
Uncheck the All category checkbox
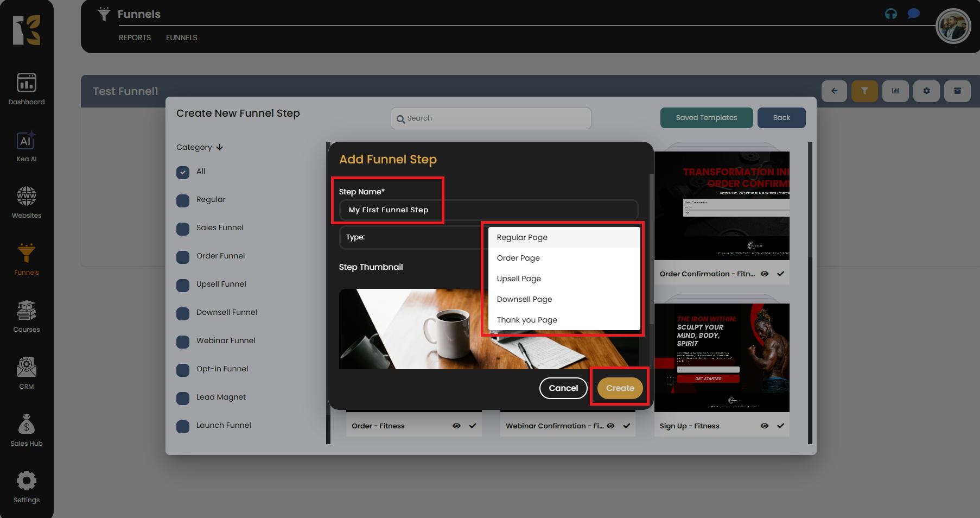click(x=183, y=172)
